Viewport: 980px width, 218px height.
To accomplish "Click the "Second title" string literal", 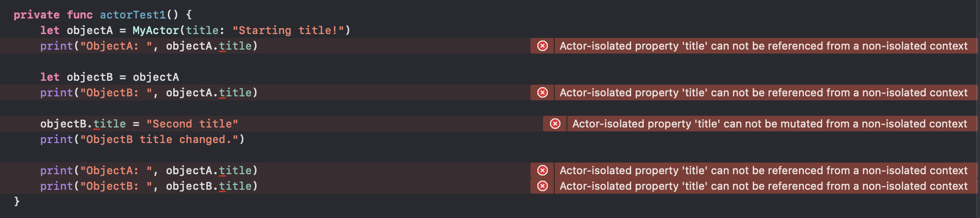I will 192,124.
